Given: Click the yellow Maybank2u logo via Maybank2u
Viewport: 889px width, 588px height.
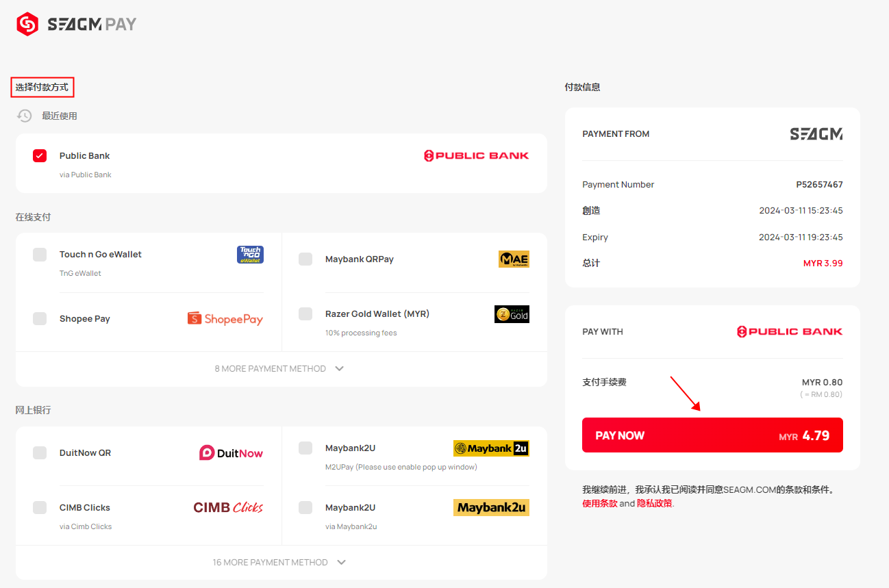Looking at the screenshot, I should pyautogui.click(x=491, y=508).
